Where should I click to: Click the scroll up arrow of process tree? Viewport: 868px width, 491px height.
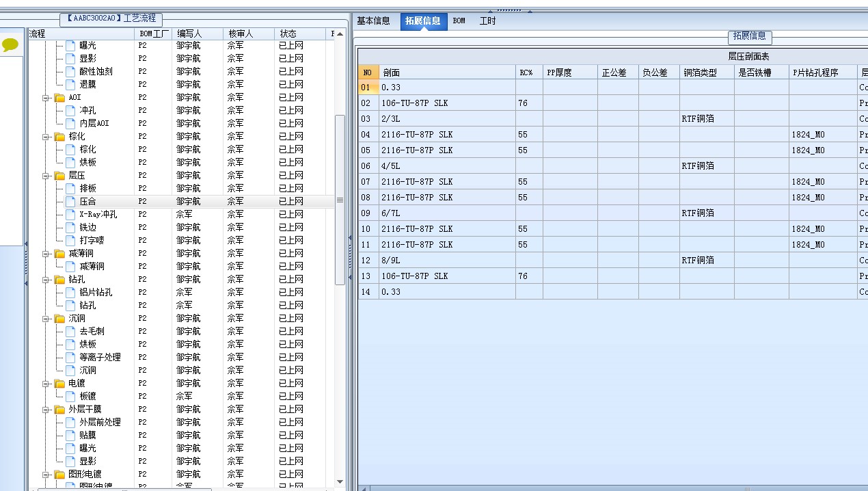(340, 34)
